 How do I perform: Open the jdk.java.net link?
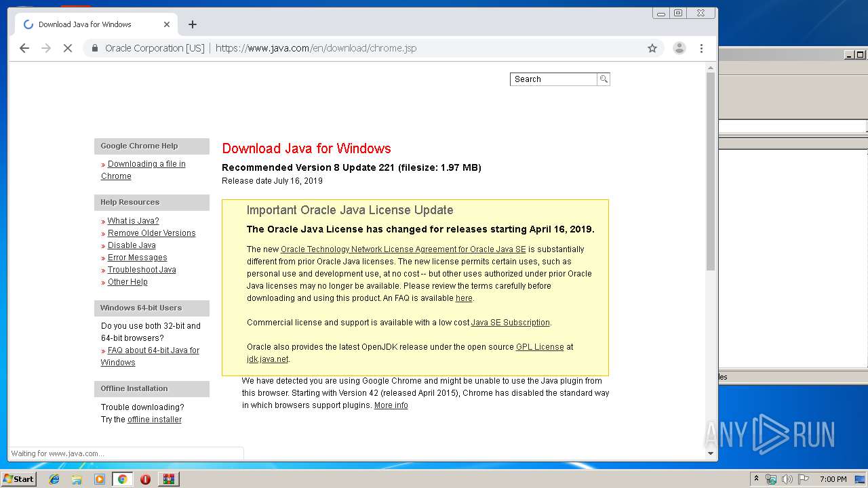(x=267, y=359)
